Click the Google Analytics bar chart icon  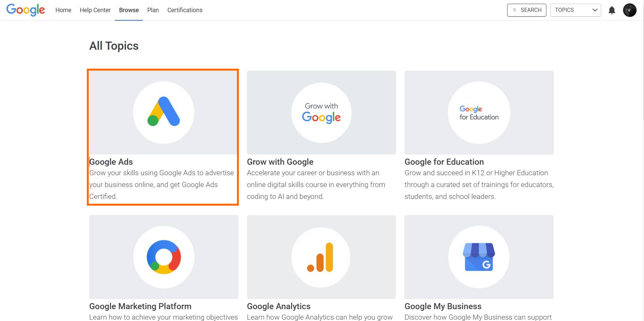pyautogui.click(x=321, y=257)
